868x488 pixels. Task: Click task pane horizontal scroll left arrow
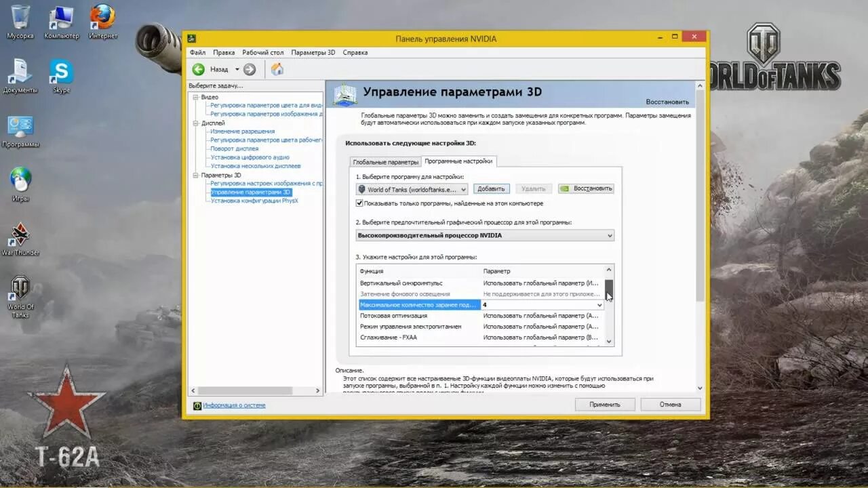193,391
